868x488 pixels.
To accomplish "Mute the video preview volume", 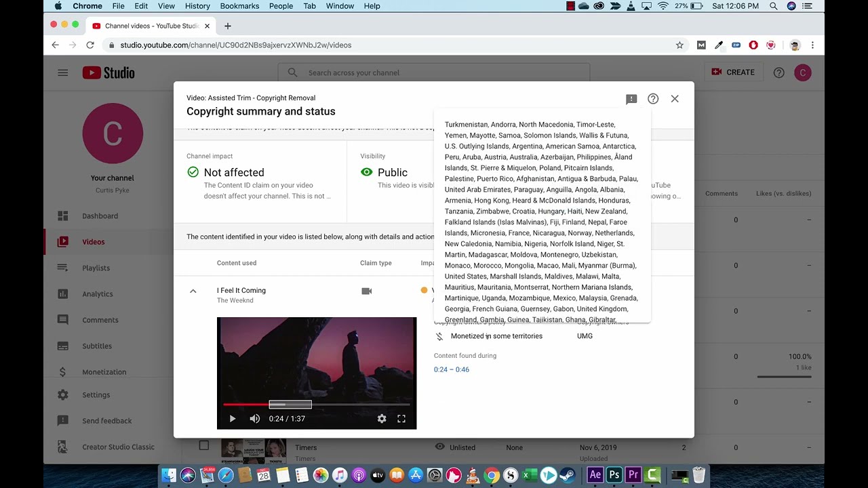I will coord(254,419).
